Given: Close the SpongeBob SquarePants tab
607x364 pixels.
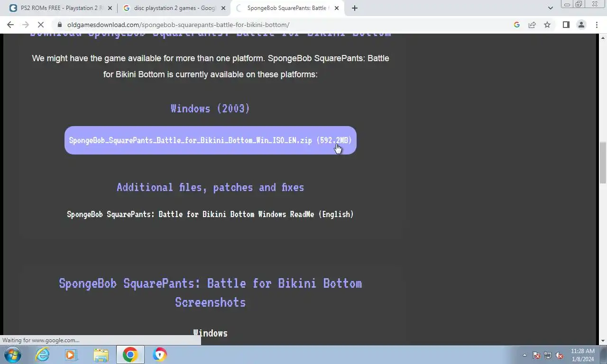Looking at the screenshot, I should pos(337,8).
